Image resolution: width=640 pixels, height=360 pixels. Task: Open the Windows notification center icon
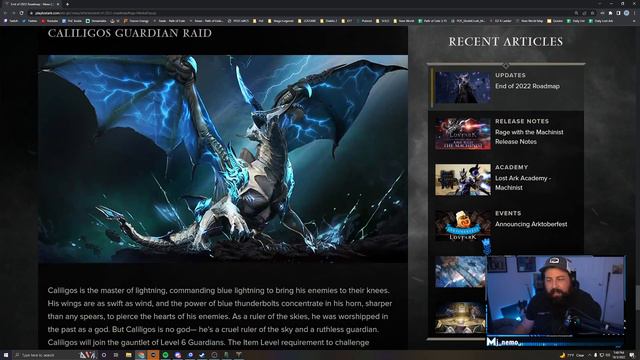click(632, 355)
